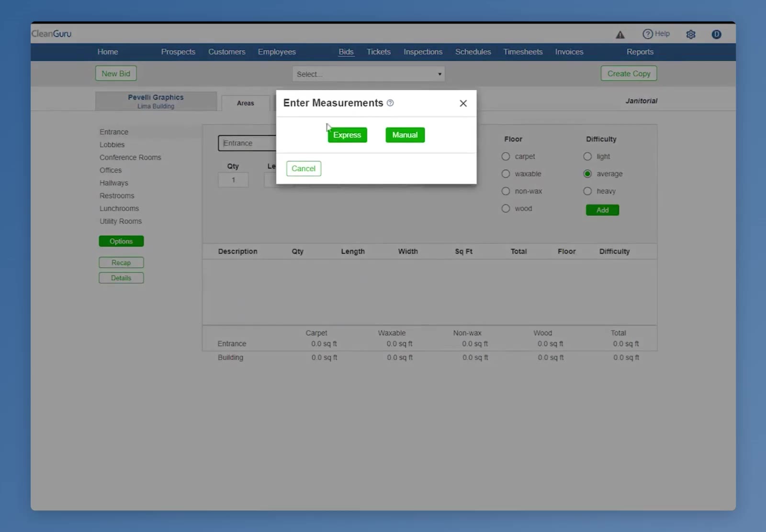Open Timesheets menu
Viewport: 766px width, 532px height.
(523, 52)
